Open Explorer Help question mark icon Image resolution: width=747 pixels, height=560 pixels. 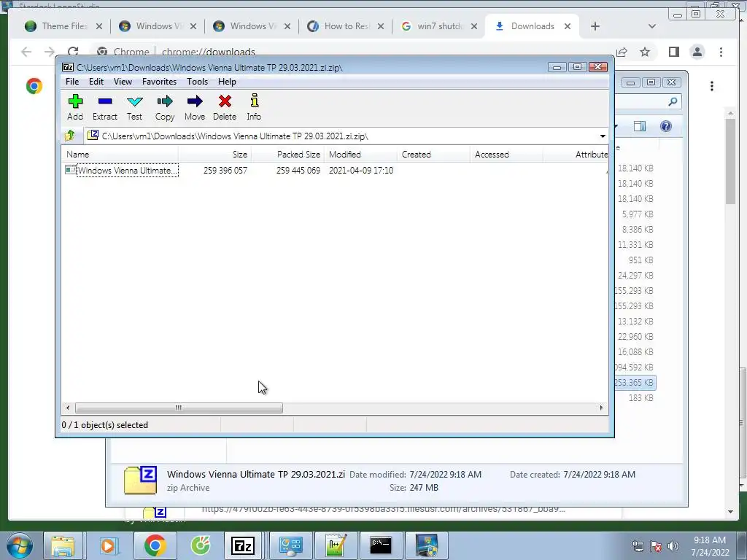(666, 126)
